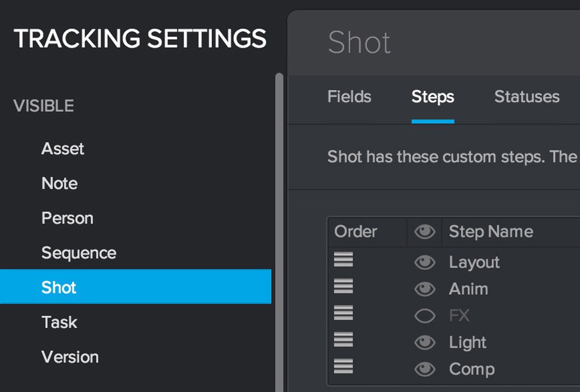
Task: Click the Shot panel title
Action: point(359,42)
